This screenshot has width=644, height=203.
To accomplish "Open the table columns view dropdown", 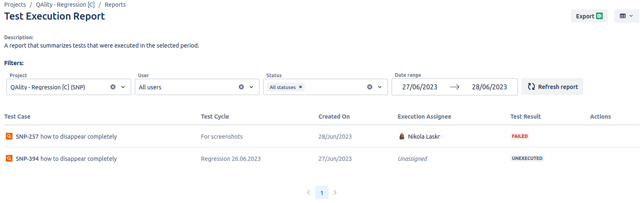I will [x=626, y=16].
